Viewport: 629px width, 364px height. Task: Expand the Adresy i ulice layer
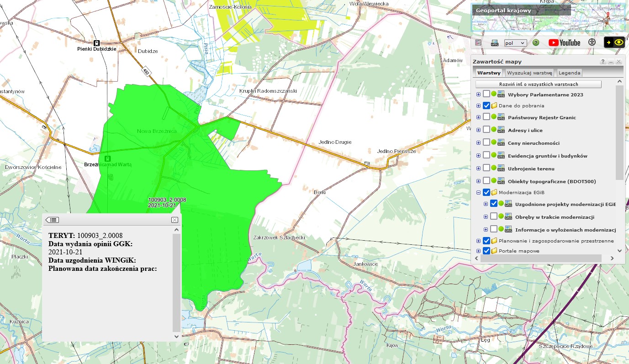[478, 131]
